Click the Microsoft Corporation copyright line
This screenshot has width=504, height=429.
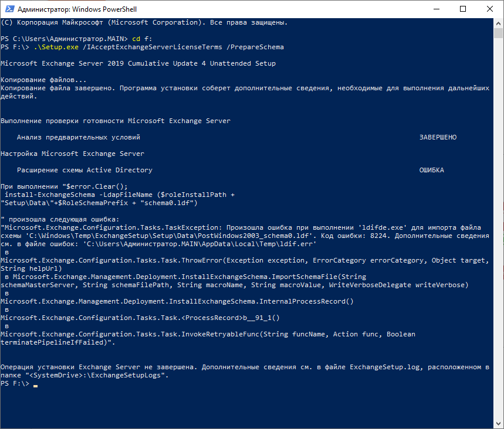[x=144, y=22]
